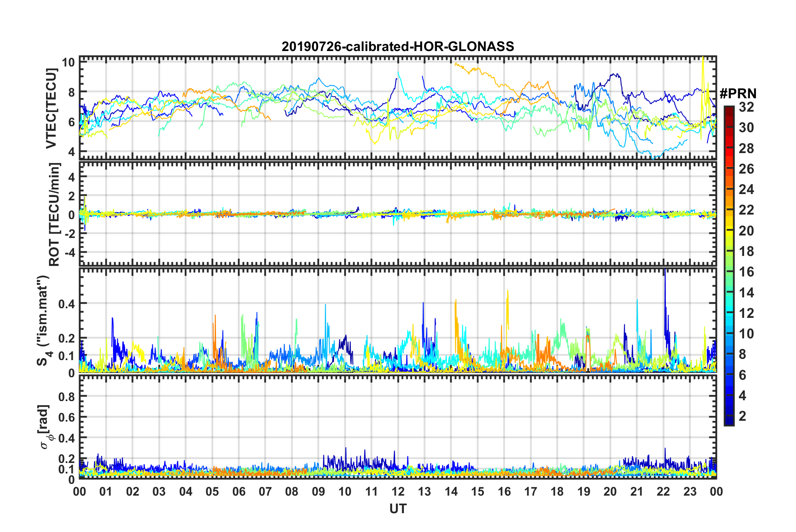This screenshot has height=532, width=796.
Task: Click the "30" label on the PRN colorbar
Action: [x=746, y=128]
